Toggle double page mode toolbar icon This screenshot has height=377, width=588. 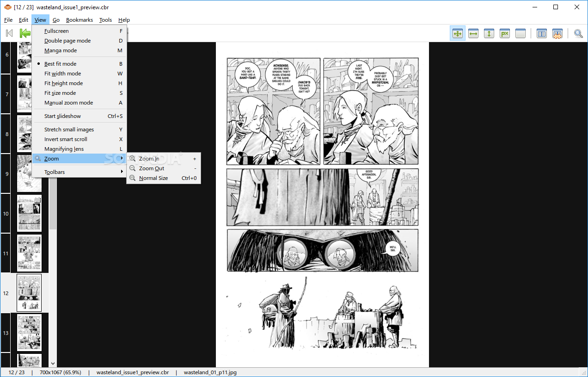point(542,33)
